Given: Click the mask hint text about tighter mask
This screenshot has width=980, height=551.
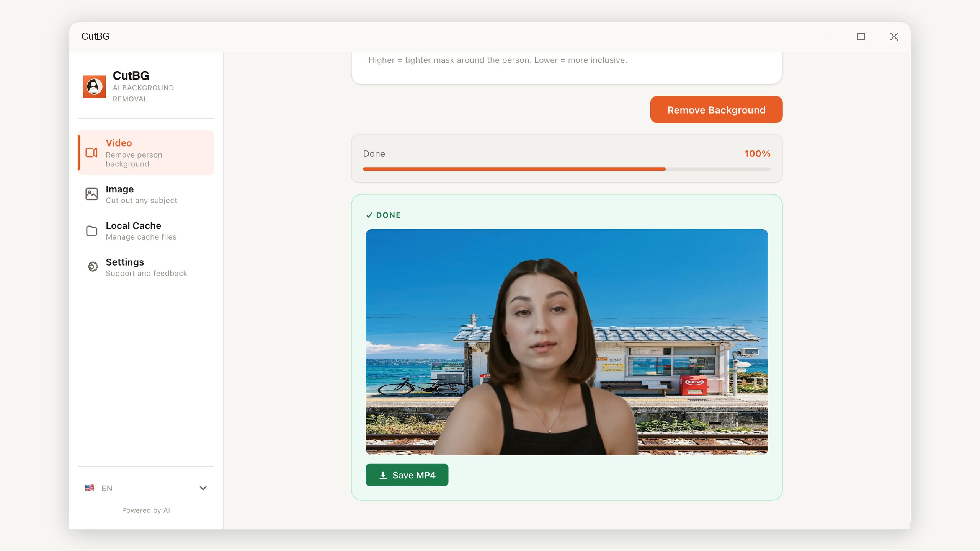Looking at the screenshot, I should [x=498, y=60].
